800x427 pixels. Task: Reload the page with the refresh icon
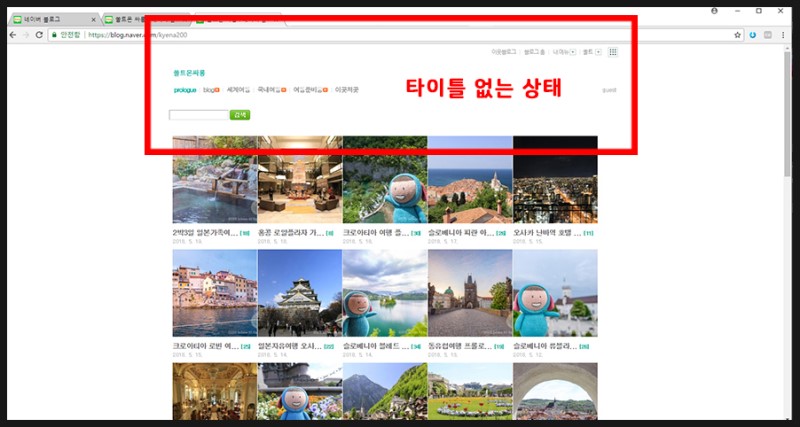pyautogui.click(x=39, y=35)
